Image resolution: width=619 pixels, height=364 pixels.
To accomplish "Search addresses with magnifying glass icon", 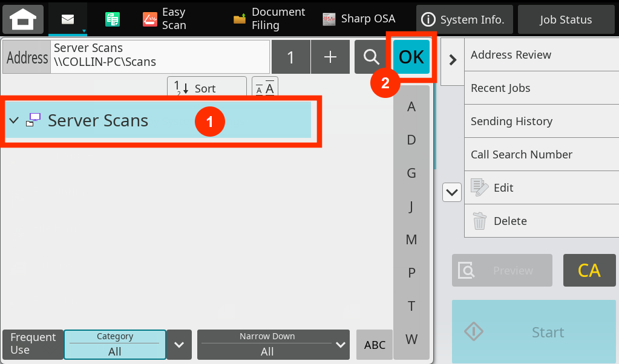I will (371, 57).
